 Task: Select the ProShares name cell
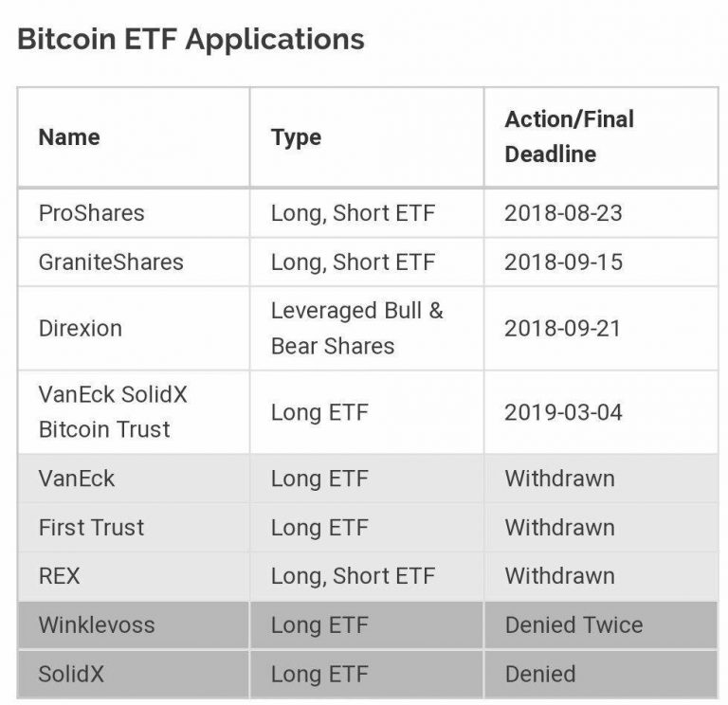tap(91, 213)
